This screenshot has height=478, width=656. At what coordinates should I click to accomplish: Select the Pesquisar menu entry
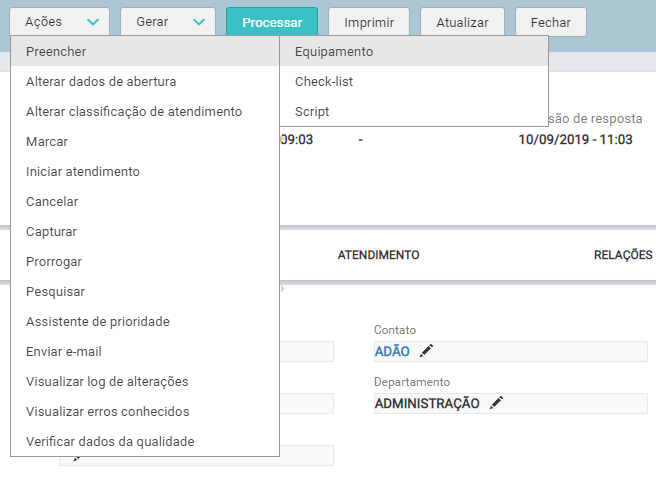pos(145,291)
